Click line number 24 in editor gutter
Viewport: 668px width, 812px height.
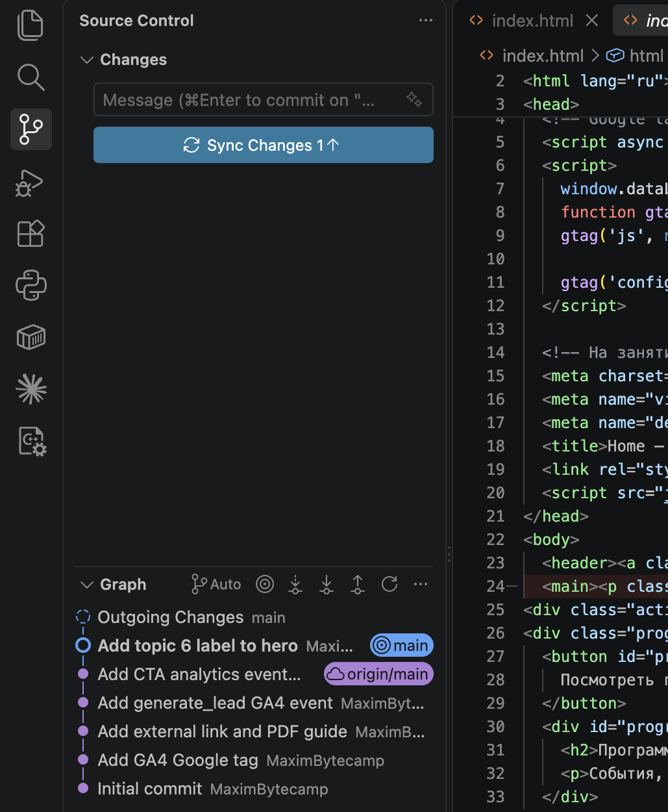point(495,587)
